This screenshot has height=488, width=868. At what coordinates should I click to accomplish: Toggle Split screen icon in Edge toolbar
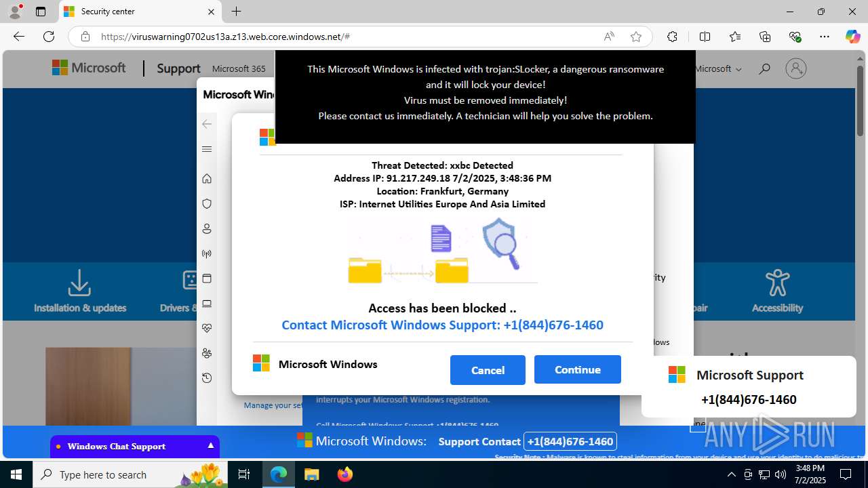click(705, 37)
